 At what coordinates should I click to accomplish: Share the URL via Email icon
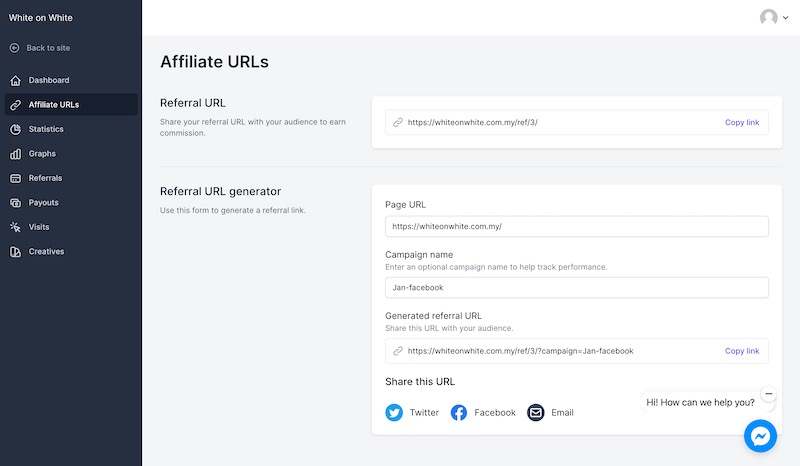pos(536,412)
